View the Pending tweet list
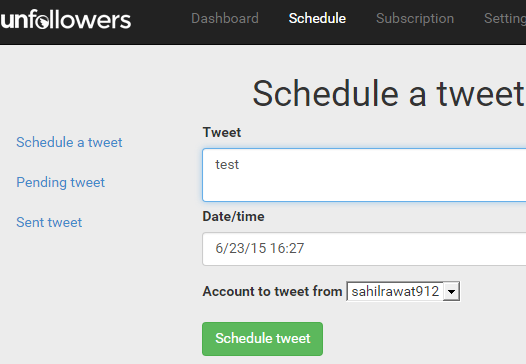526x364 pixels. [60, 183]
